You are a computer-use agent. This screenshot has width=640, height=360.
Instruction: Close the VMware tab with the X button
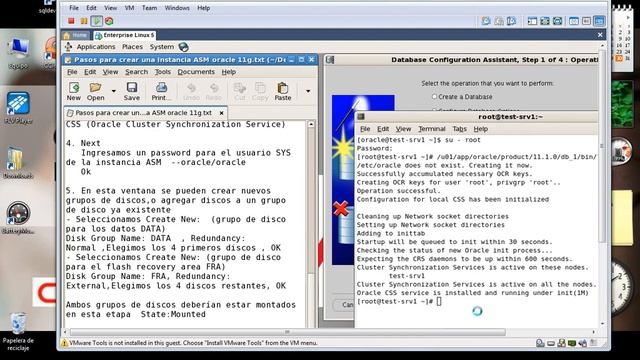[600, 35]
